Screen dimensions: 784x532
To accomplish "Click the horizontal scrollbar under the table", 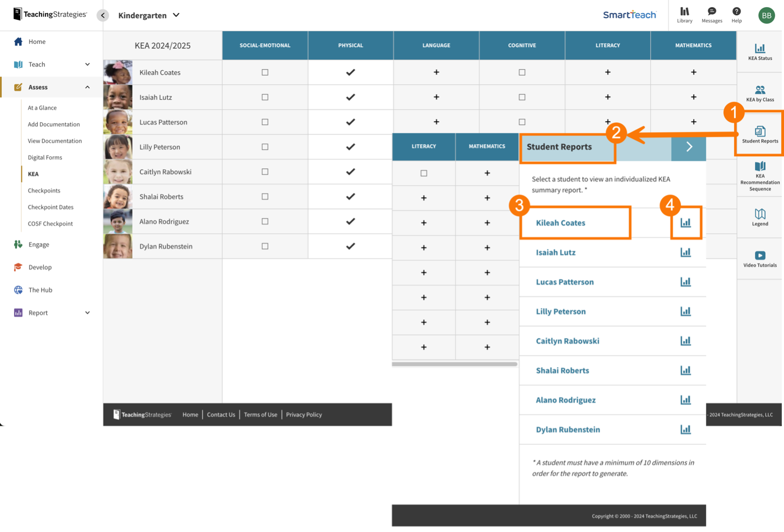I will click(x=455, y=364).
